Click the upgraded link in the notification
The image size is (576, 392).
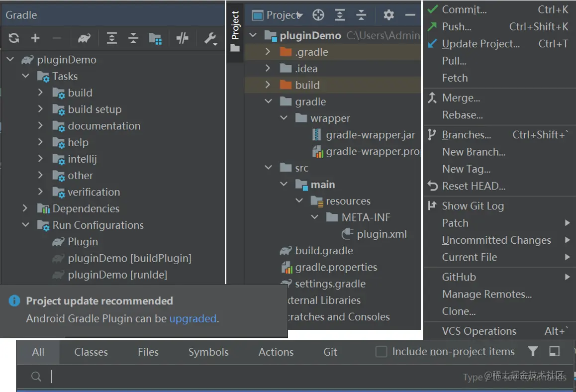pyautogui.click(x=193, y=318)
